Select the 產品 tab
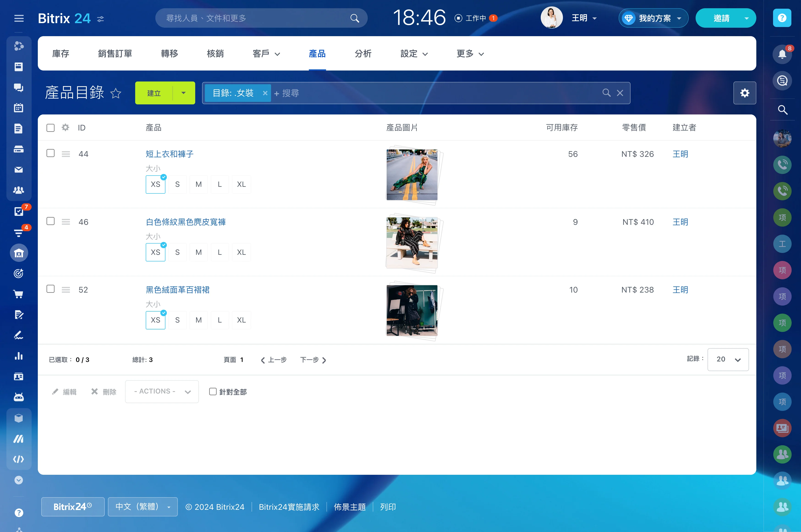This screenshot has height=532, width=801. point(317,54)
